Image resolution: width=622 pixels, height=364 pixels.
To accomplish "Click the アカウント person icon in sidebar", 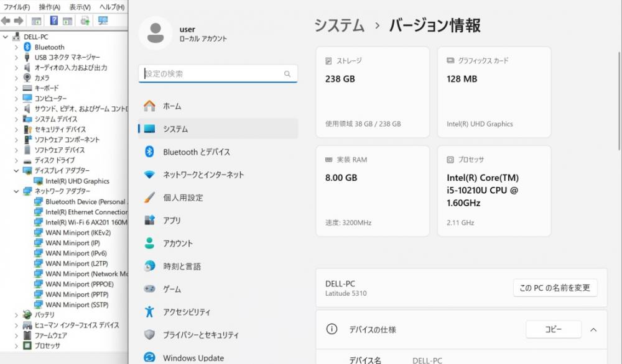I will coord(149,243).
